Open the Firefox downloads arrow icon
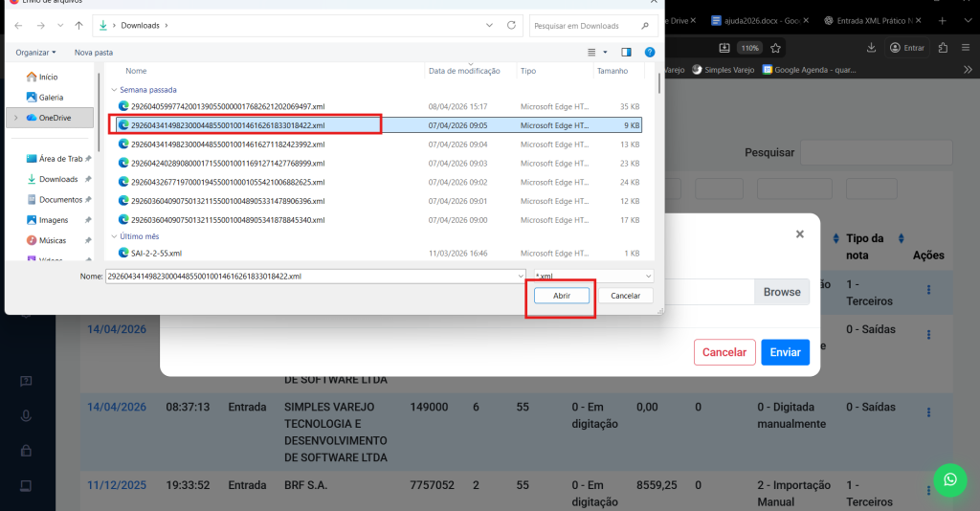The height and width of the screenshot is (511, 980). pyautogui.click(x=871, y=47)
